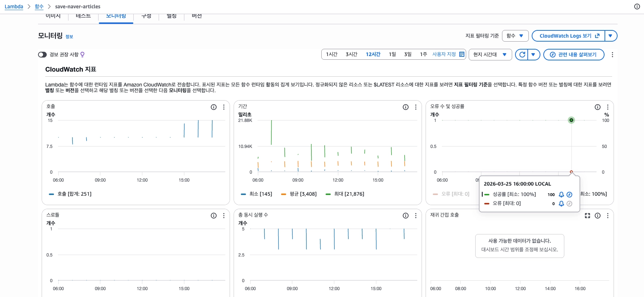Open the 오류 수 및 성공률 options menu
Screen dimensions: 644x297
(608, 107)
